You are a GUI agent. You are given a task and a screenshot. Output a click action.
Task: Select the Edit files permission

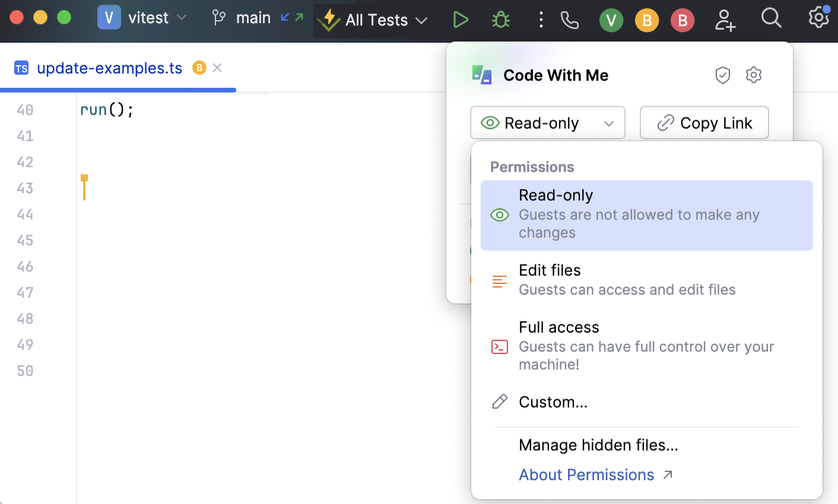[550, 270]
